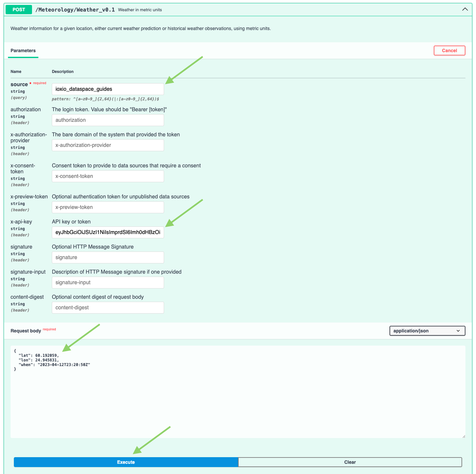Select the x-consent-token text box
Screen dimensions: 476x474
(x=108, y=176)
